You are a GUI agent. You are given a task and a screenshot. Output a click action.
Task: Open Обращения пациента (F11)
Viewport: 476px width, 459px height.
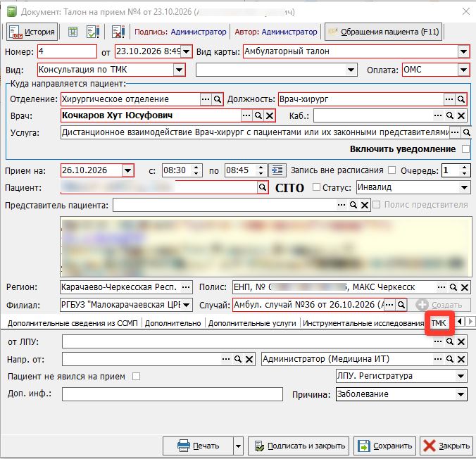tap(384, 32)
